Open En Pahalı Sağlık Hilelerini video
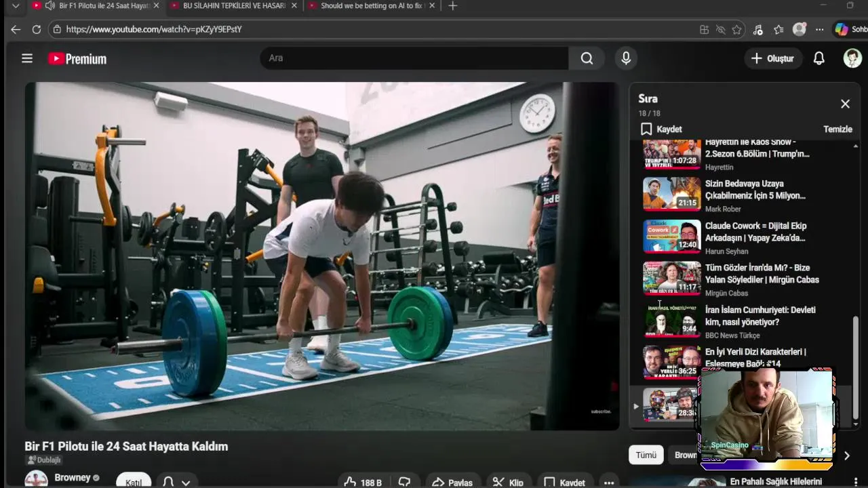The height and width of the screenshot is (488, 868). pos(776,481)
